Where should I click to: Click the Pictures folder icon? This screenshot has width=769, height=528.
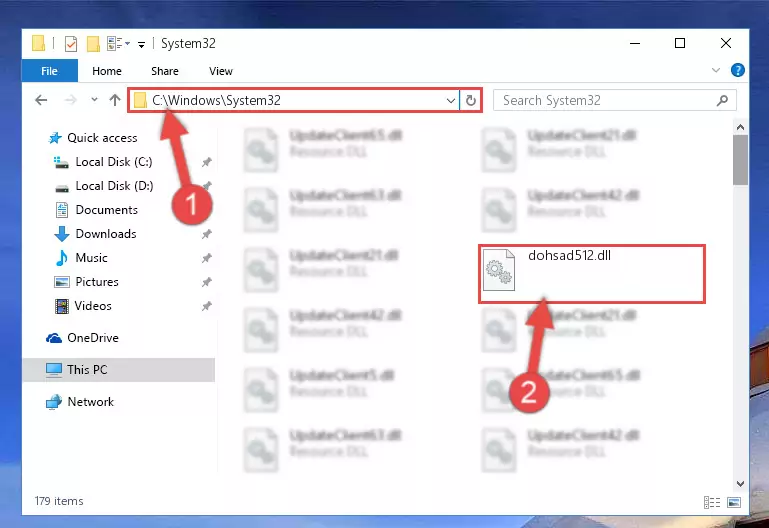[61, 282]
